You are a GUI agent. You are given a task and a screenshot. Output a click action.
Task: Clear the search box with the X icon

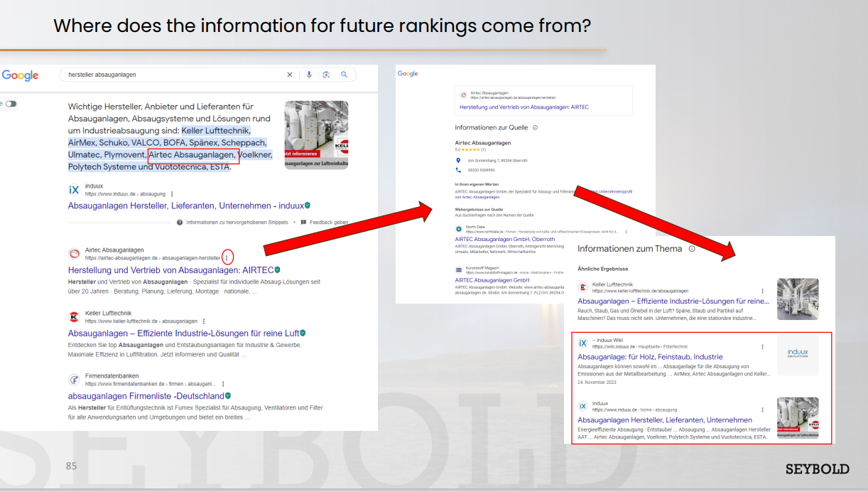(x=290, y=75)
